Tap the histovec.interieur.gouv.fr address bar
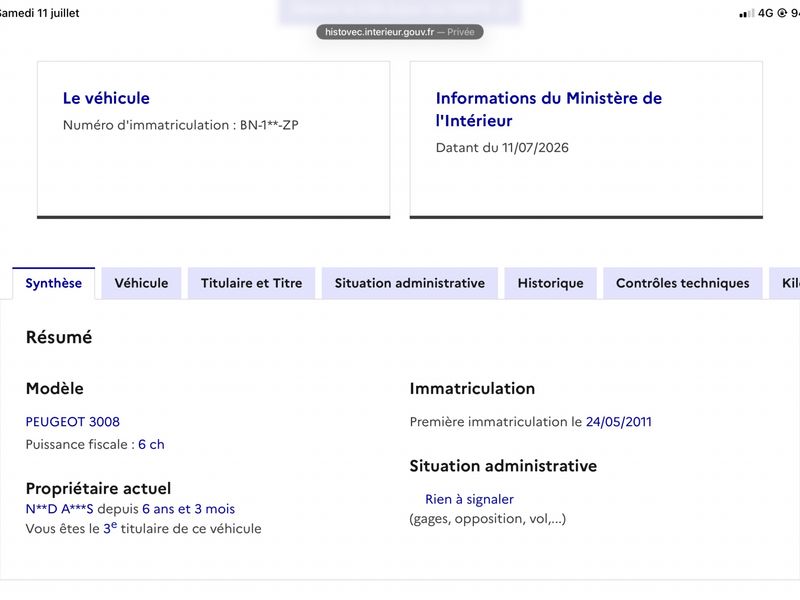The image size is (800, 600). [x=399, y=32]
